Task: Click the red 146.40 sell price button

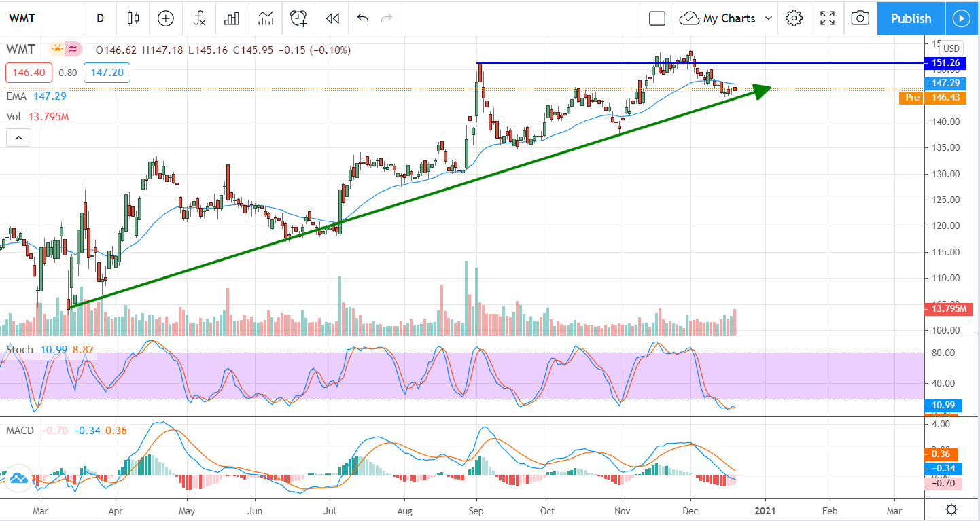Action: 29,73
